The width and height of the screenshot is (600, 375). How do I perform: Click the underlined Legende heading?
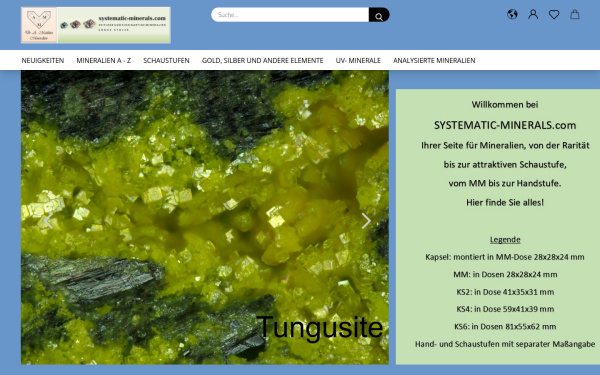coord(505,240)
